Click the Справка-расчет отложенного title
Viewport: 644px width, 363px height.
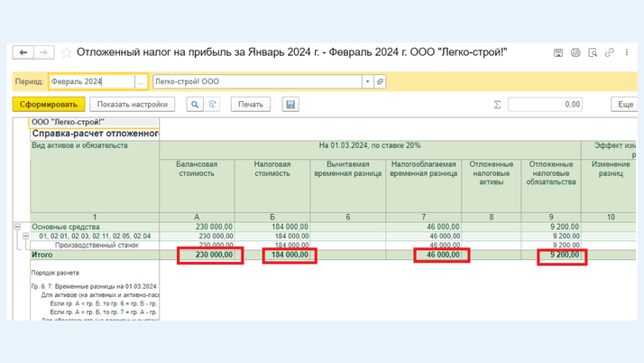(x=96, y=134)
